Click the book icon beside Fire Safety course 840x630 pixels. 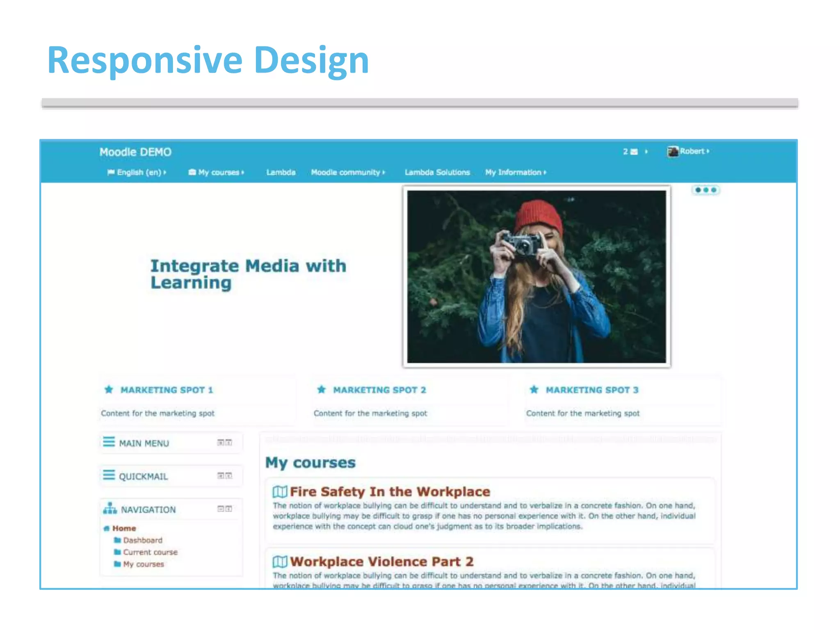pos(280,491)
